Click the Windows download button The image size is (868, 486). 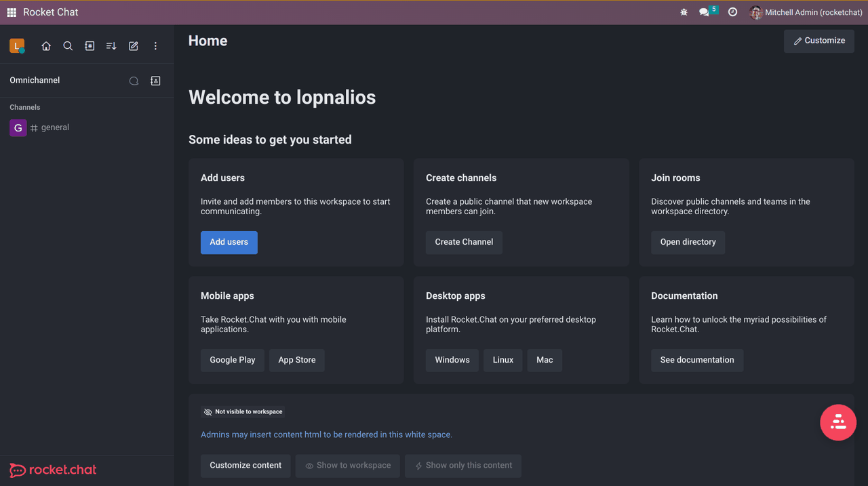click(x=452, y=360)
